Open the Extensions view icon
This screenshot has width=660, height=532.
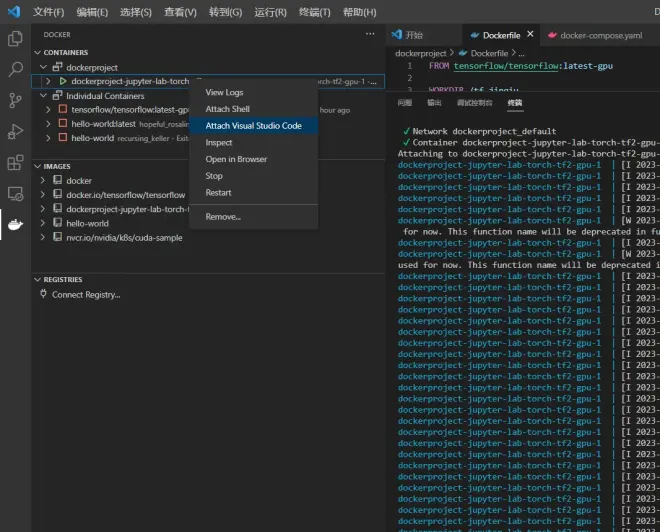[15, 162]
